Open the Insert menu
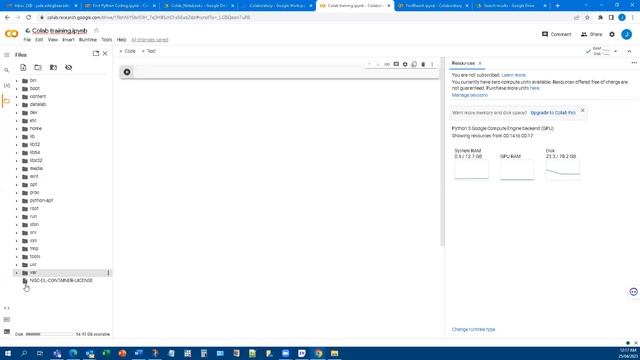Screen dimensions: 640x360 pos(69,40)
